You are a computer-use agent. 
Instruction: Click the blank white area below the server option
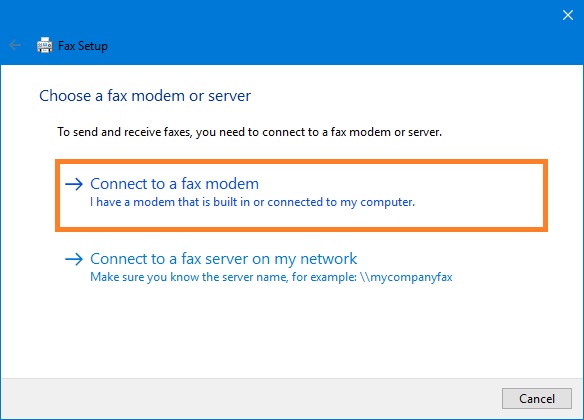[x=291, y=331]
